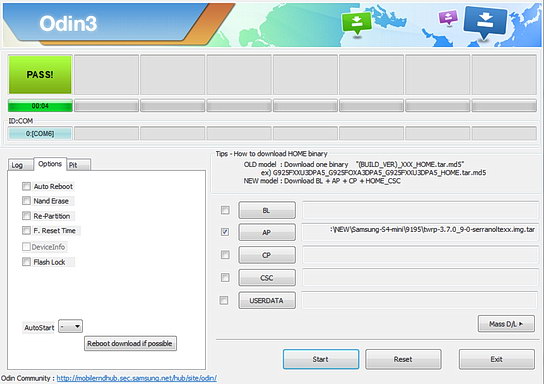Click the BL file button
This screenshot has height=384, width=544.
tap(267, 210)
